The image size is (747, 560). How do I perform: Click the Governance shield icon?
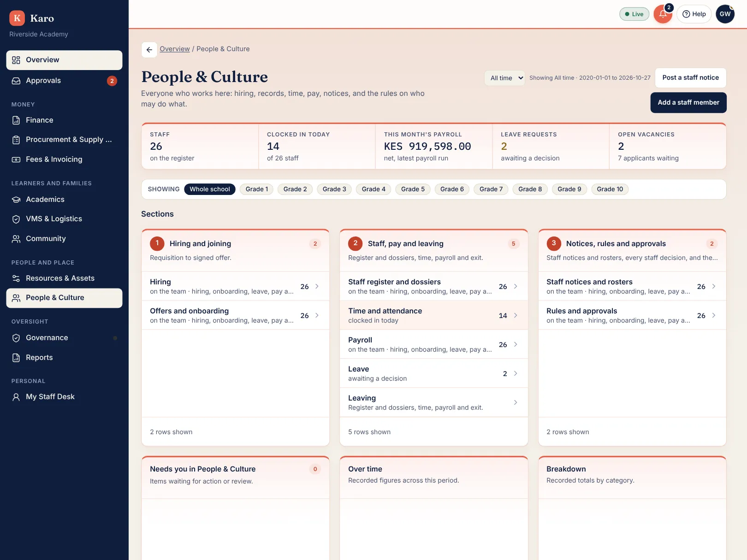(16, 338)
